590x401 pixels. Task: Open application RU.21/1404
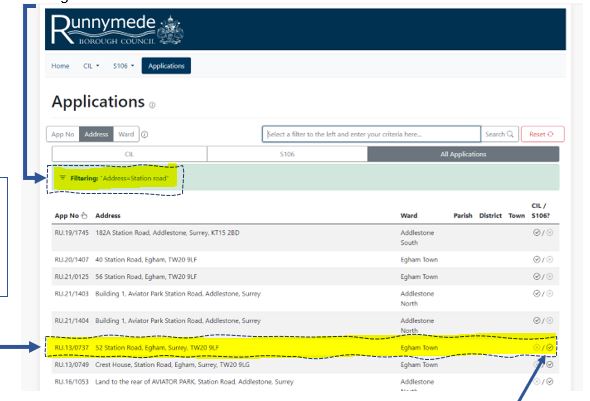tap(71, 320)
